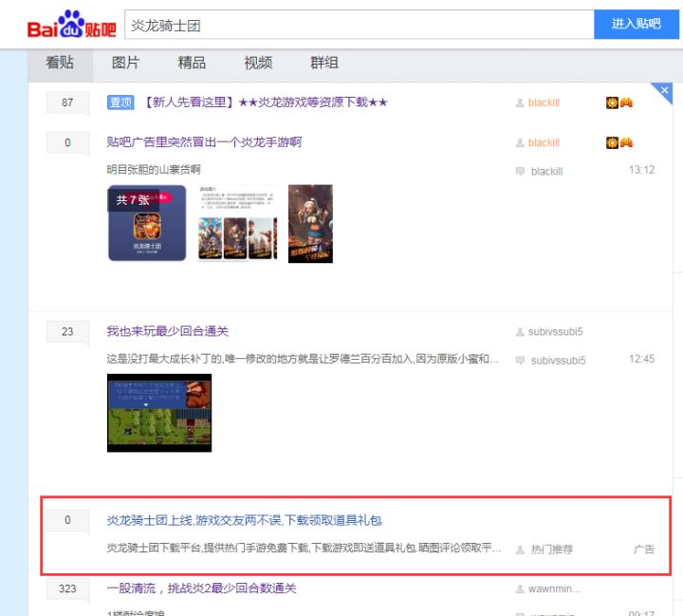Click user icon beside blackill on pinned post
The width and height of the screenshot is (683, 616).
(x=520, y=103)
